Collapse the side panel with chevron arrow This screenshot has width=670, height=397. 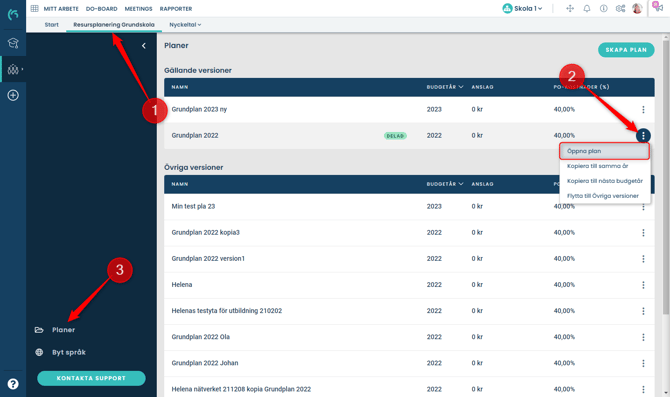pos(144,46)
